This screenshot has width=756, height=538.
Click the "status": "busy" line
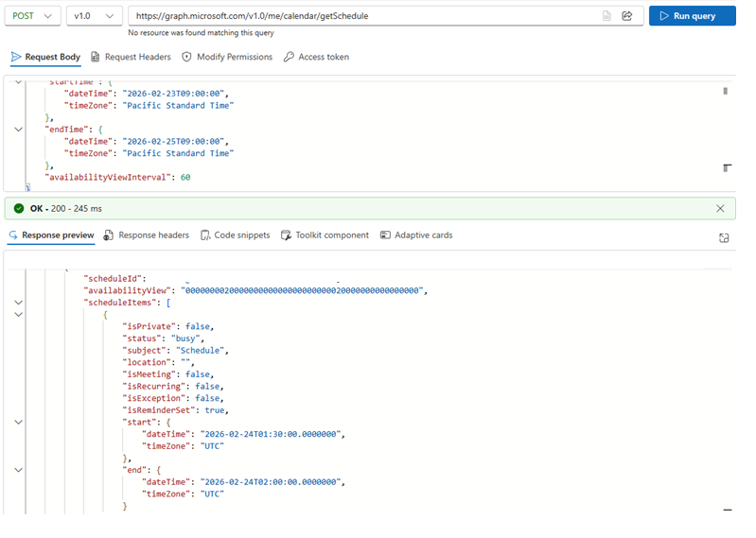(x=164, y=338)
